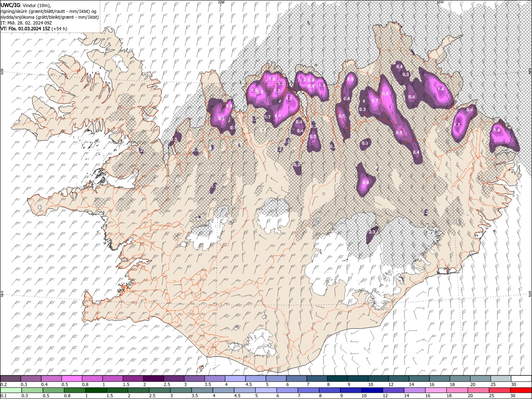The width and height of the screenshot is (532, 399).
Task: Select white snow swatch between 25 and 30
Action: click(501, 379)
